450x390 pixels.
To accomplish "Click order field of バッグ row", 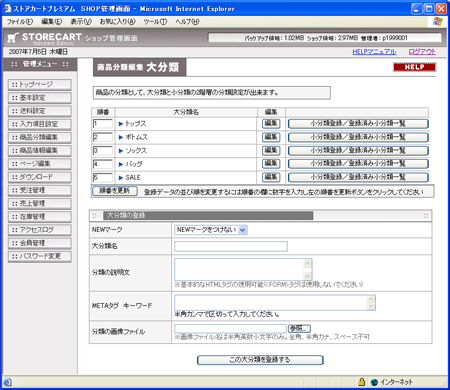I will [103, 164].
